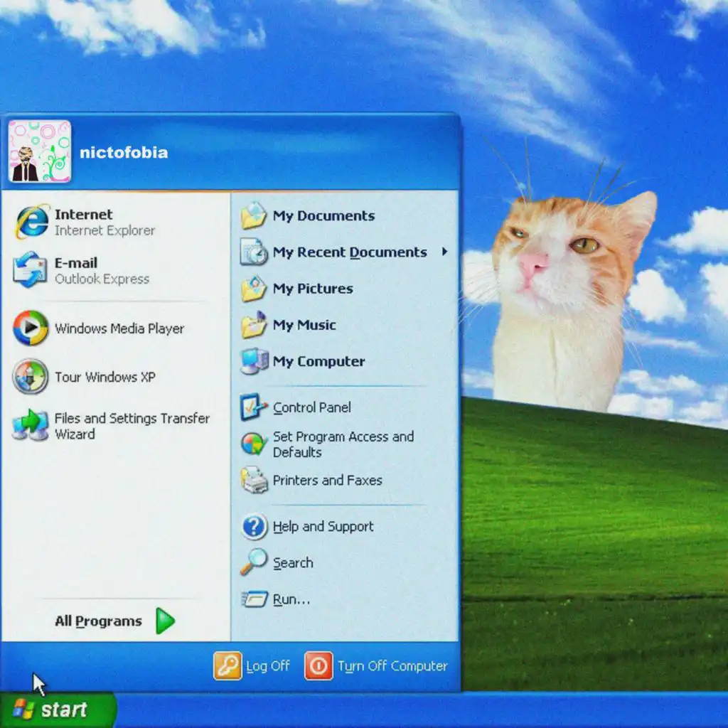Open the Printers and Faxes icon
This screenshot has height=728, width=728.
point(254,480)
